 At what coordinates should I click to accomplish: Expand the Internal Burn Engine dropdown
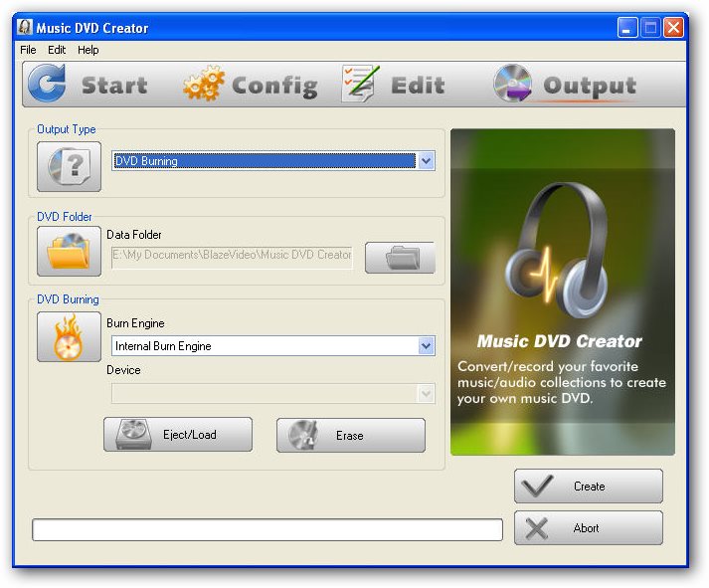pyautogui.click(x=426, y=346)
